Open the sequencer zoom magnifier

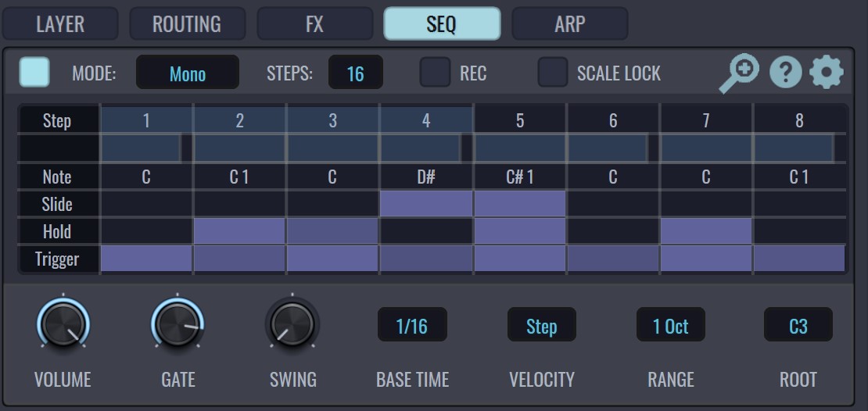click(x=739, y=73)
